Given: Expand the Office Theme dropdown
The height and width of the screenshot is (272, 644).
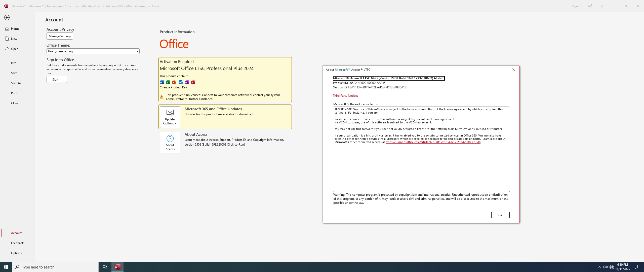Looking at the screenshot, I should click(x=93, y=51).
